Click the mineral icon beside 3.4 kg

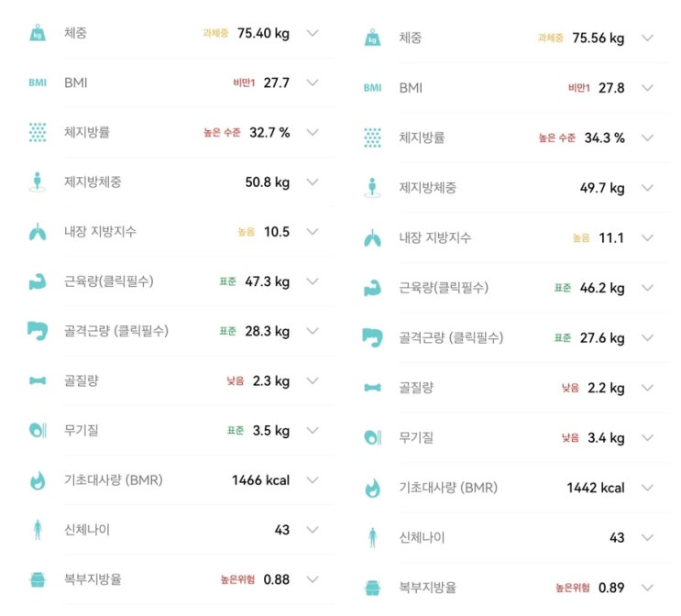(372, 437)
